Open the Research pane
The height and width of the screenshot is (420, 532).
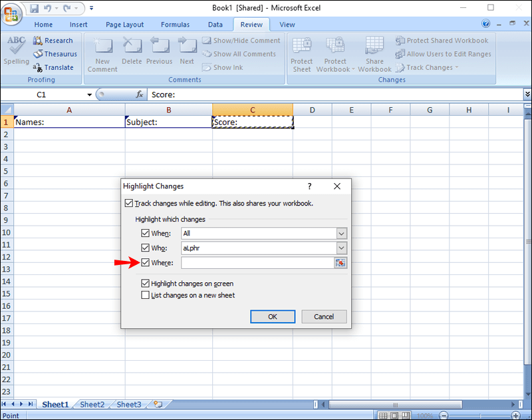point(53,41)
